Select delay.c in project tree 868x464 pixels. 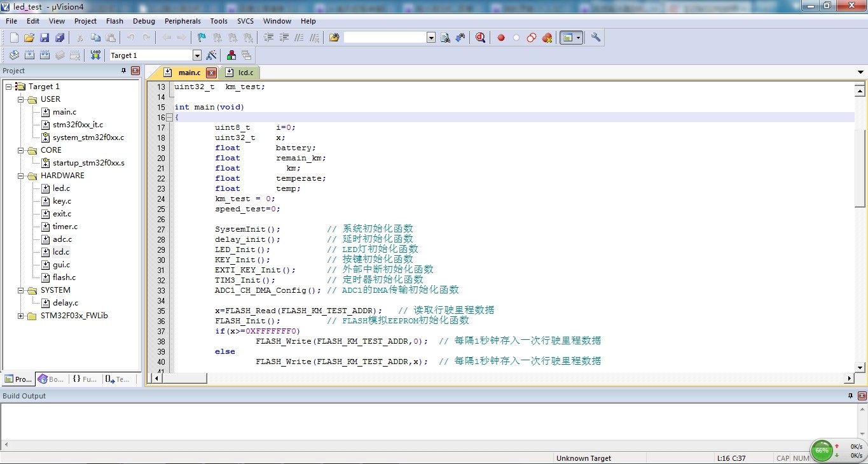(65, 303)
